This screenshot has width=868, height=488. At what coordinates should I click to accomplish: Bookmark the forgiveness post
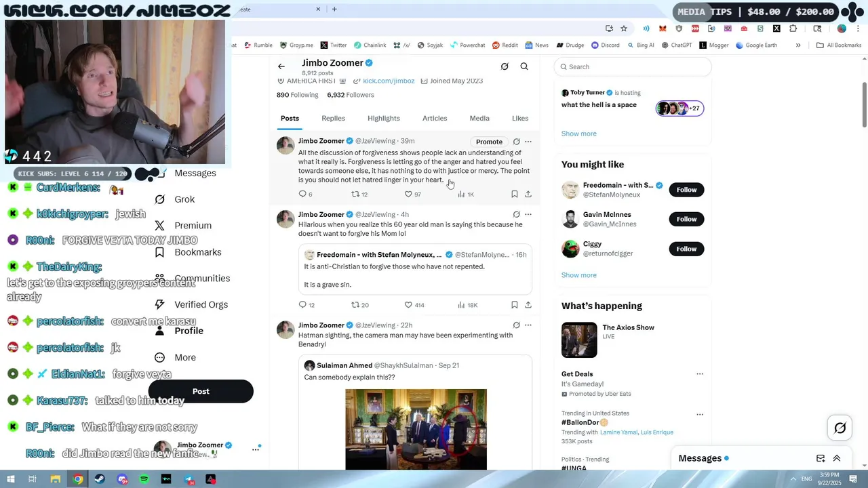click(x=515, y=195)
